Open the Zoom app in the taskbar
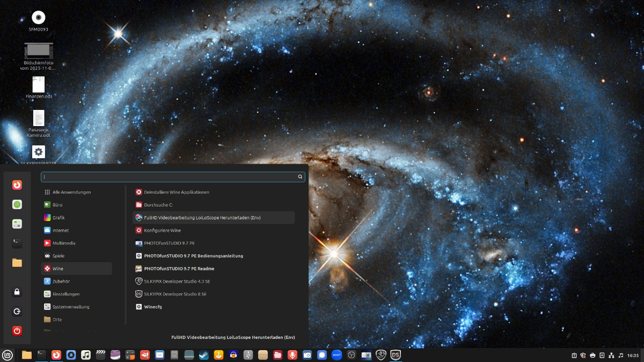The width and height of the screenshot is (644, 362). click(x=336, y=354)
